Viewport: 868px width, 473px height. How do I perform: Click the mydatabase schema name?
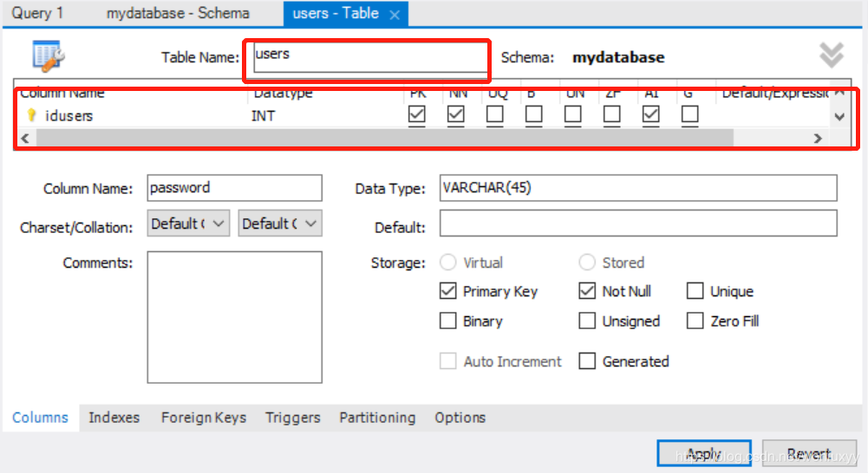pos(618,57)
